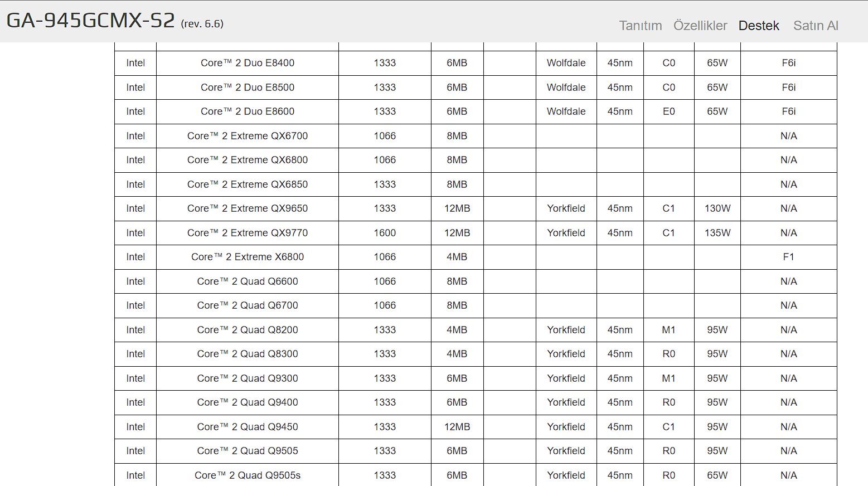Click the 'Core™ 2 Extreme X6800' model name
The height and width of the screenshot is (486, 868).
[248, 257]
